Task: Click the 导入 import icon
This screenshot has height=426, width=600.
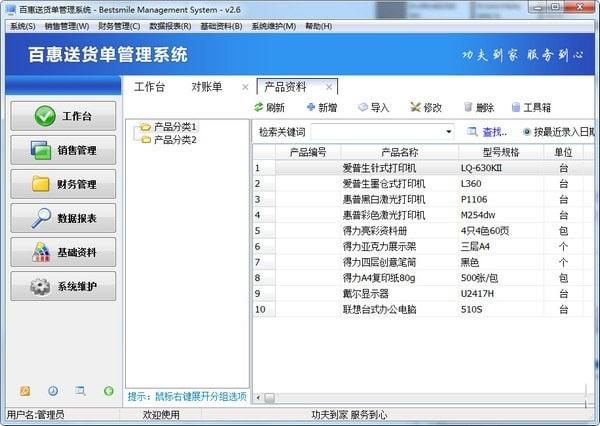Action: tap(363, 108)
